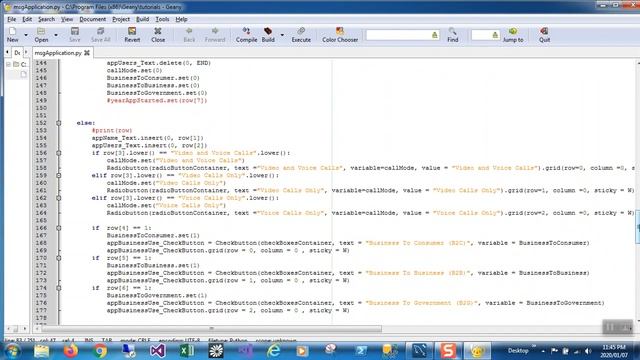Click 'callMode.set(0)' on line 145

(134, 71)
